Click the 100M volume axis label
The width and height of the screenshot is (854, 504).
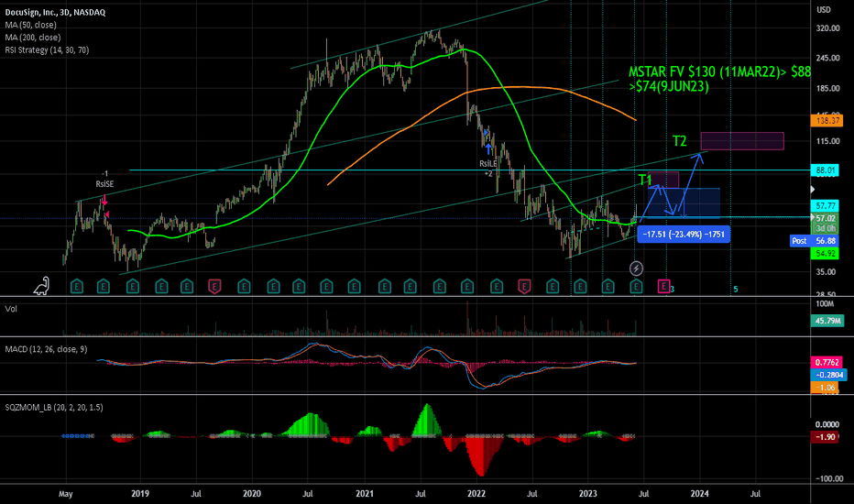[825, 303]
